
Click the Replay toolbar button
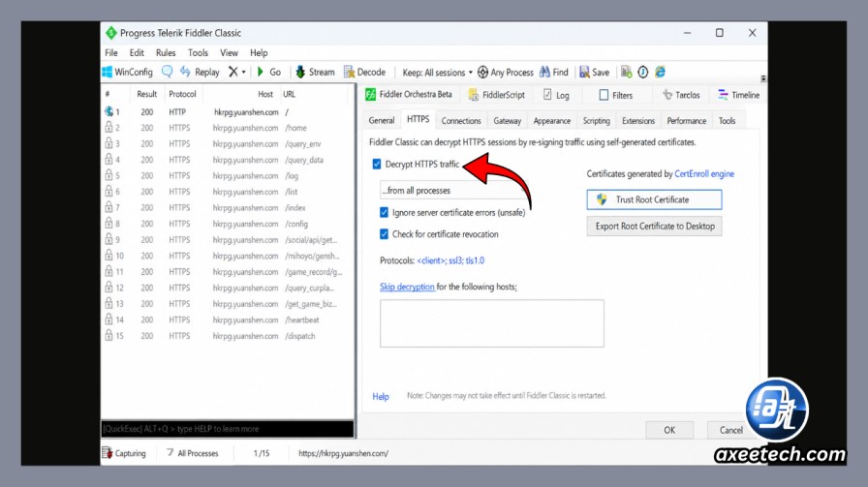[x=200, y=72]
